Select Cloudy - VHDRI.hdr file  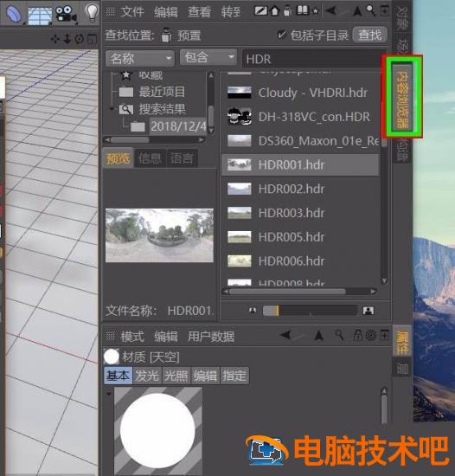pos(300,93)
